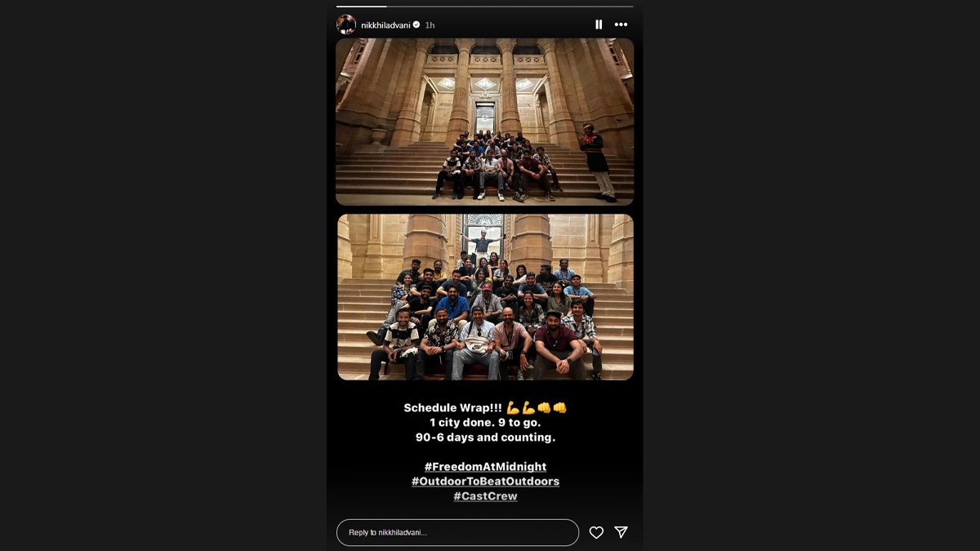
Task: Open the #CastCrew hashtag
Action: pyautogui.click(x=485, y=496)
